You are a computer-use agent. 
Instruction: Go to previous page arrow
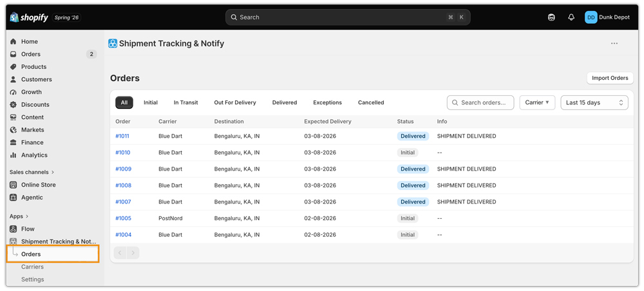point(120,253)
